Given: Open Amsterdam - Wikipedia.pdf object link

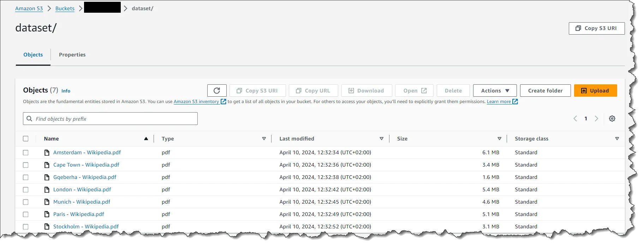Looking at the screenshot, I should point(87,152).
